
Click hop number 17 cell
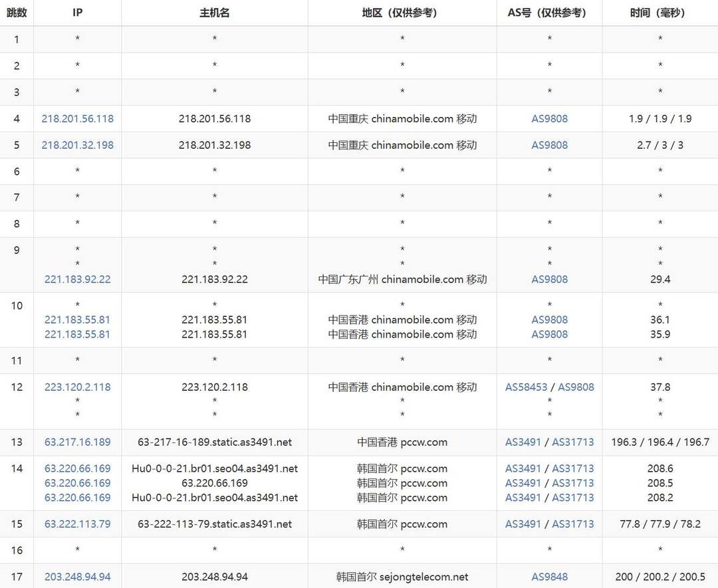[17, 577]
